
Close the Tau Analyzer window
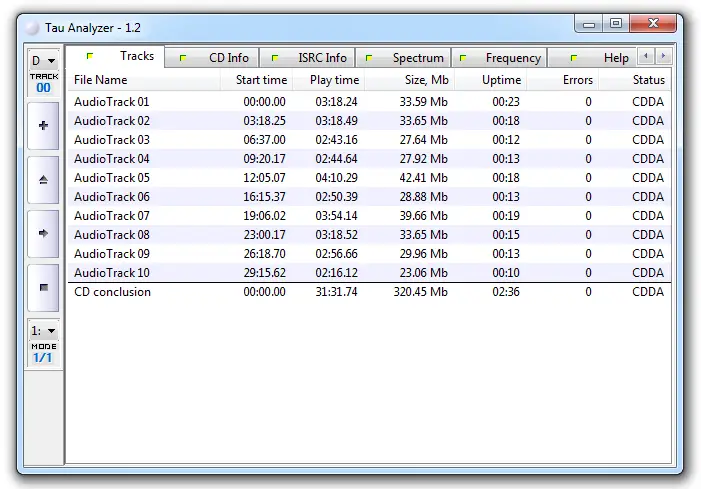point(653,24)
